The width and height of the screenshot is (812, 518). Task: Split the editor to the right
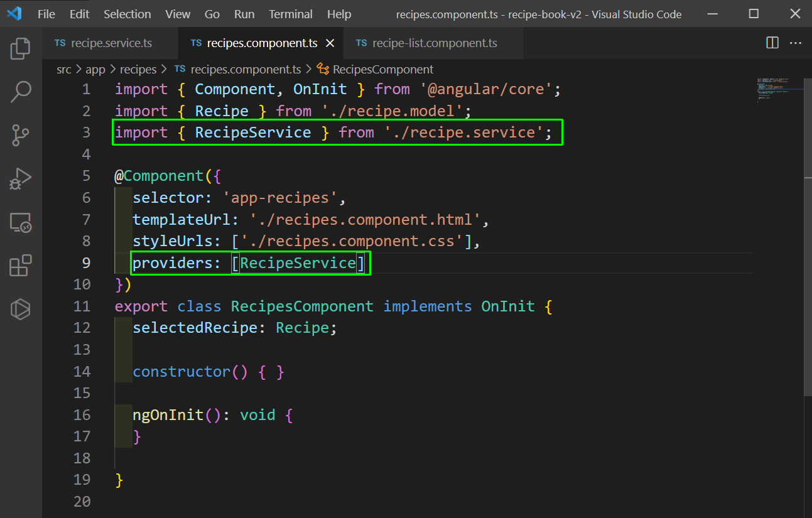coord(772,43)
